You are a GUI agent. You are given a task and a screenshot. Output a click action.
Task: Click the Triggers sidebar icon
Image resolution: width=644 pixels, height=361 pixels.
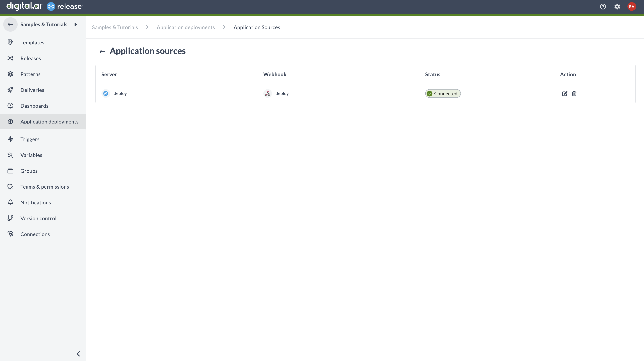pyautogui.click(x=11, y=139)
